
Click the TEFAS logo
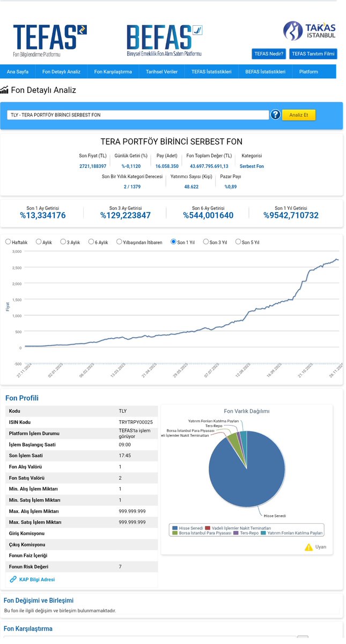click(x=50, y=41)
